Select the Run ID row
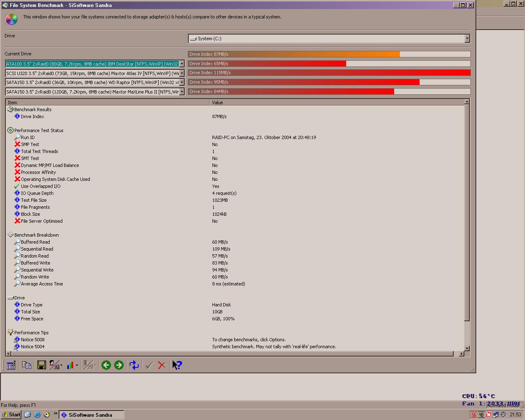The image size is (525, 420). 236,137
